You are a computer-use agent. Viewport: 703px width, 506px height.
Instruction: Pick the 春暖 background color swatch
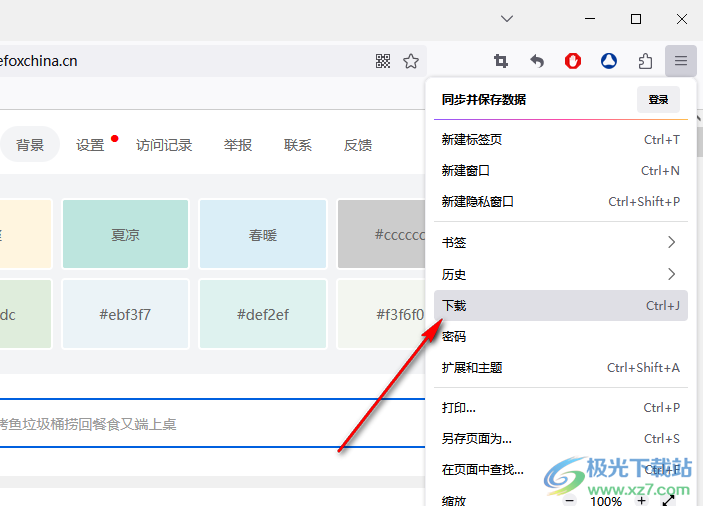tap(263, 234)
